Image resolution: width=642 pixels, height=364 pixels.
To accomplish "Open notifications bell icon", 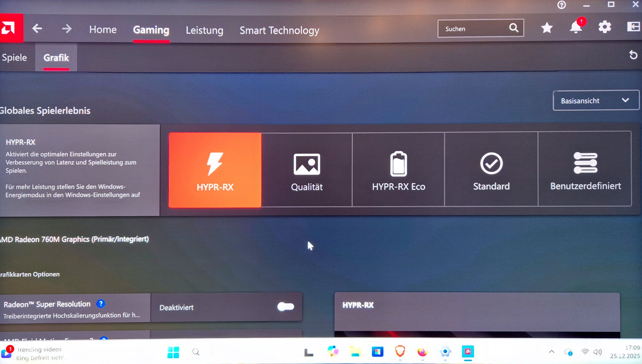I will coord(576,27).
